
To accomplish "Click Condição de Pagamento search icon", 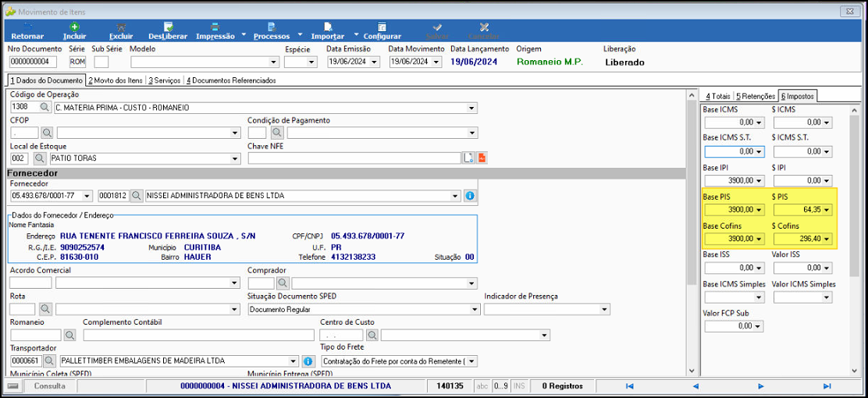I will point(277,133).
